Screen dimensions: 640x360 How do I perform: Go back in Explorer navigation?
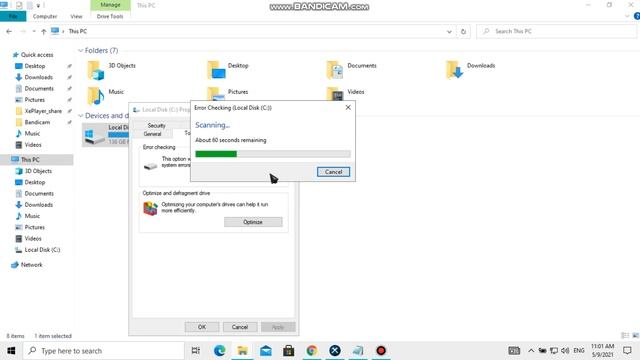pyautogui.click(x=9, y=31)
